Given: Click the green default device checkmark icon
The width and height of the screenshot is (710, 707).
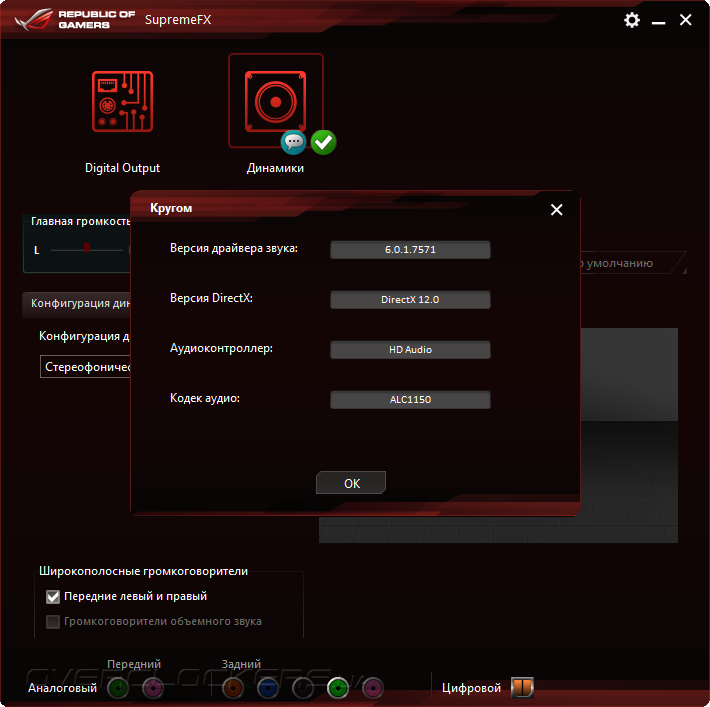Looking at the screenshot, I should point(323,142).
